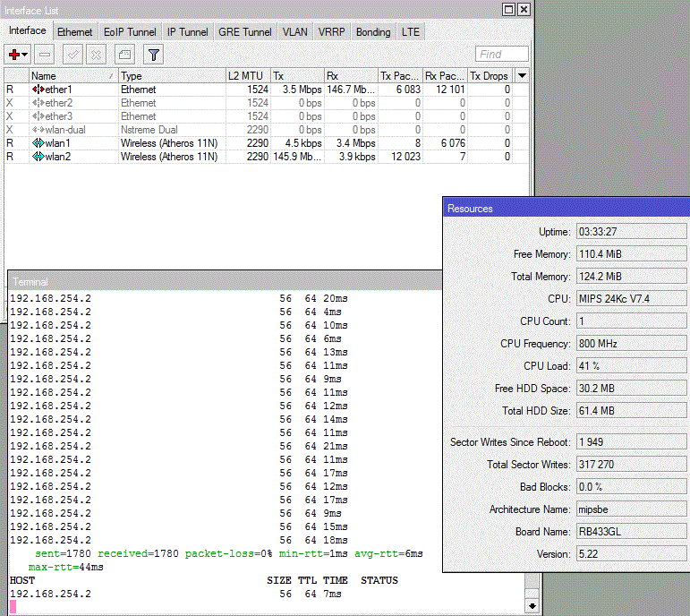
Task: Click the CPU Load field 41 %
Action: click(631, 366)
